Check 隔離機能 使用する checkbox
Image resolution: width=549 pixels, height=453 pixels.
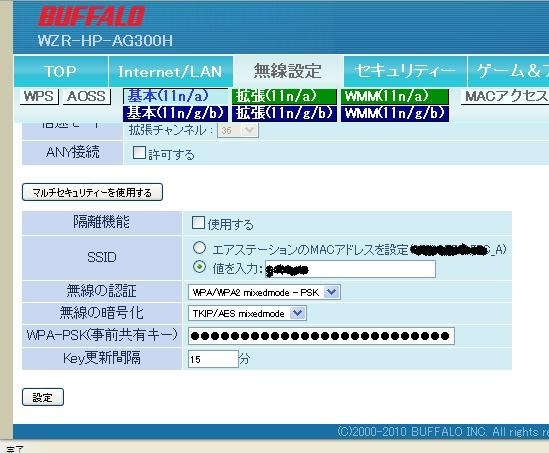tap(198, 223)
